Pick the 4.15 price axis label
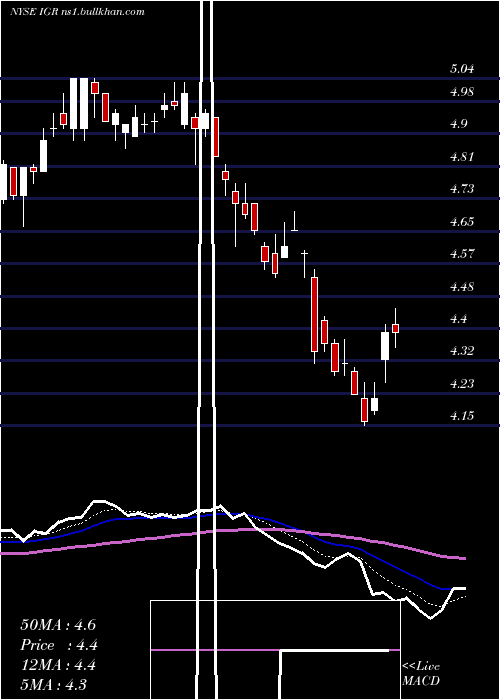 tap(462, 416)
